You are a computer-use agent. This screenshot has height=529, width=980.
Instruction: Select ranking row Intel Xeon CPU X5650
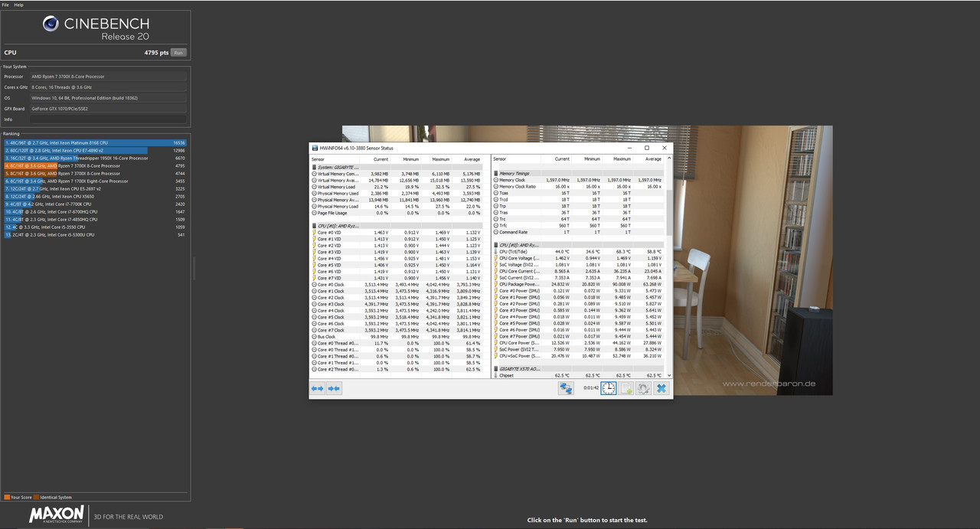[96, 196]
